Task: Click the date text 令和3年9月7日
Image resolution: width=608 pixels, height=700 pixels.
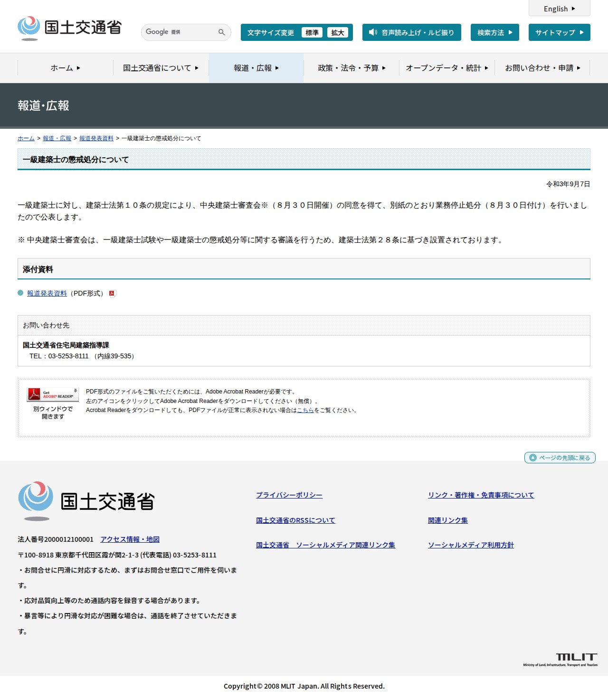Action: coord(568,184)
